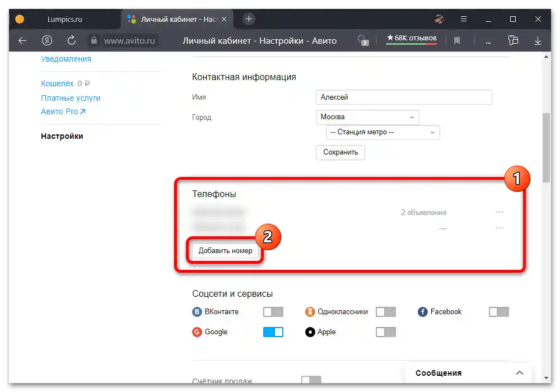This screenshot has width=560, height=392.
Task: Expand the Город dropdown showing Москва
Action: tap(367, 117)
